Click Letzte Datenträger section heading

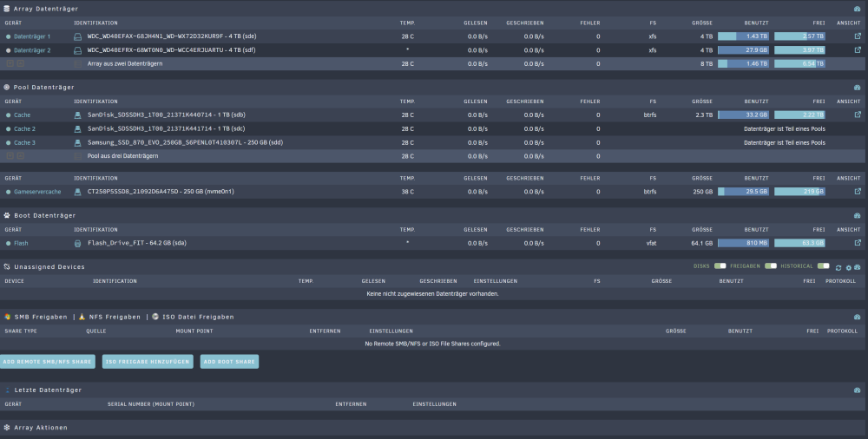pos(48,390)
